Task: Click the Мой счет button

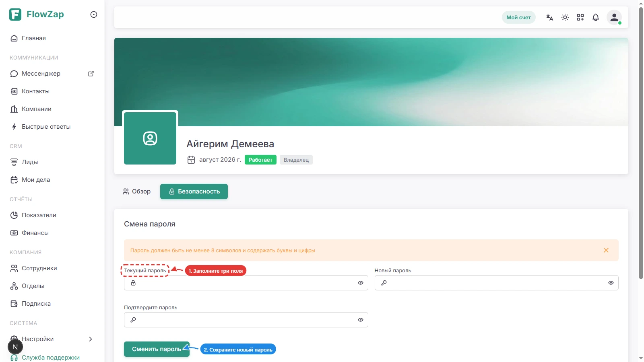Action: 518,17
